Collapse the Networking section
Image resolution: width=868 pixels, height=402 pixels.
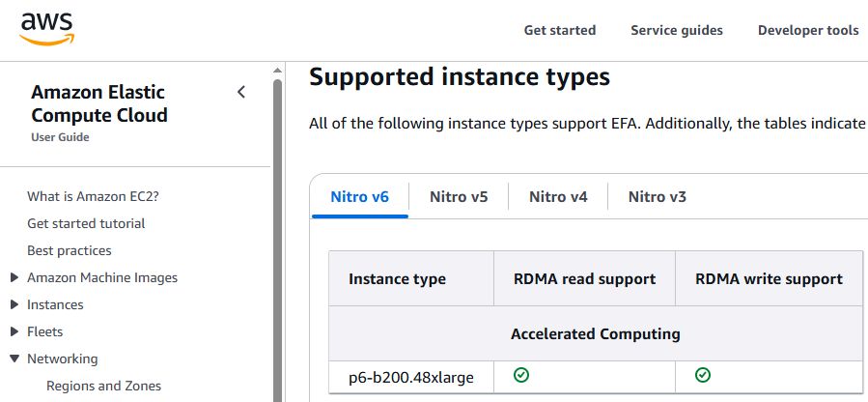14,359
